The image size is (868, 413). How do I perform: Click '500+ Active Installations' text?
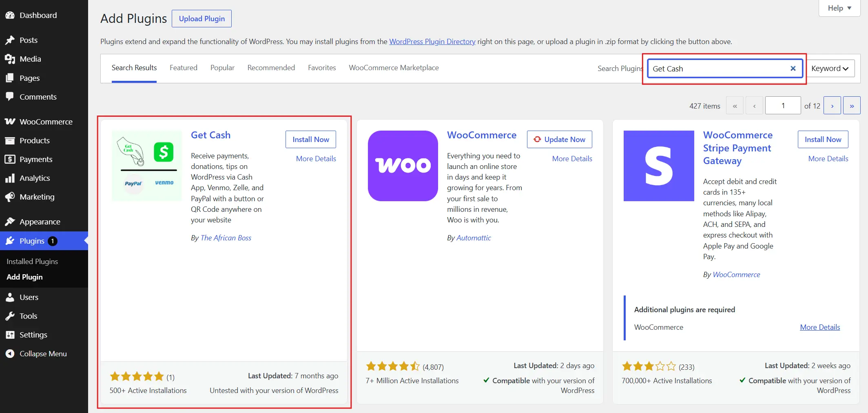[x=148, y=391]
